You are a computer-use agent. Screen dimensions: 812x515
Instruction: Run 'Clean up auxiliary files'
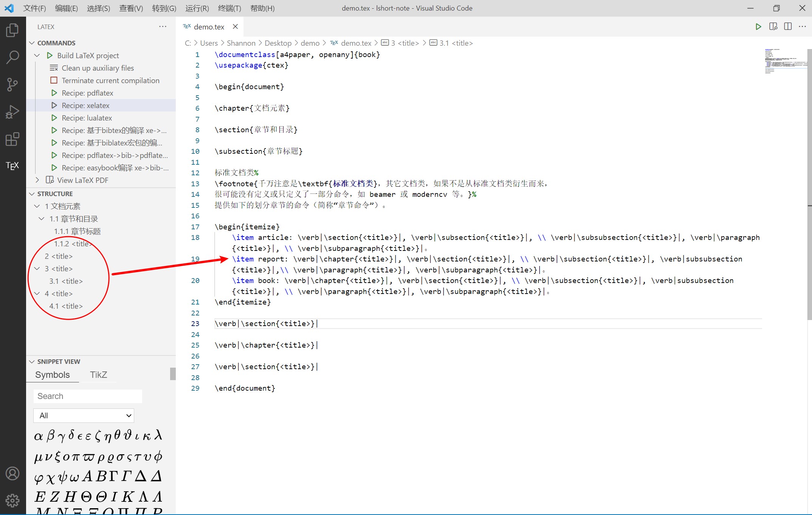(x=98, y=68)
